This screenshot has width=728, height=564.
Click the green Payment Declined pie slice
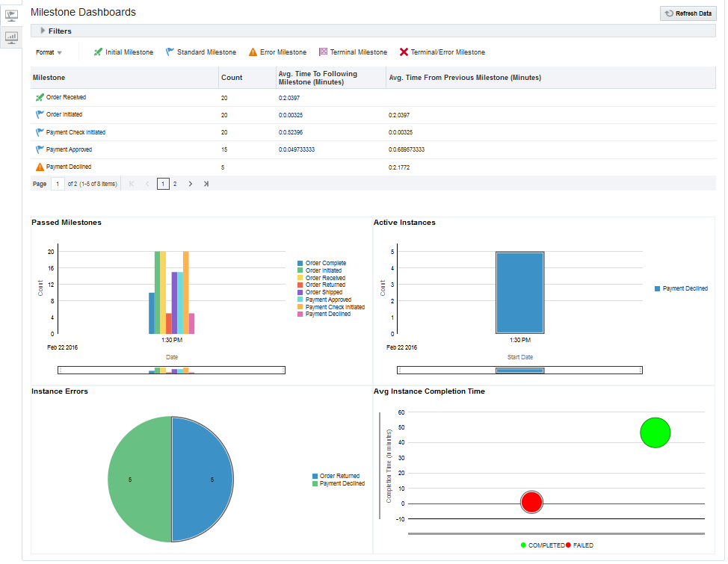pyautogui.click(x=139, y=479)
